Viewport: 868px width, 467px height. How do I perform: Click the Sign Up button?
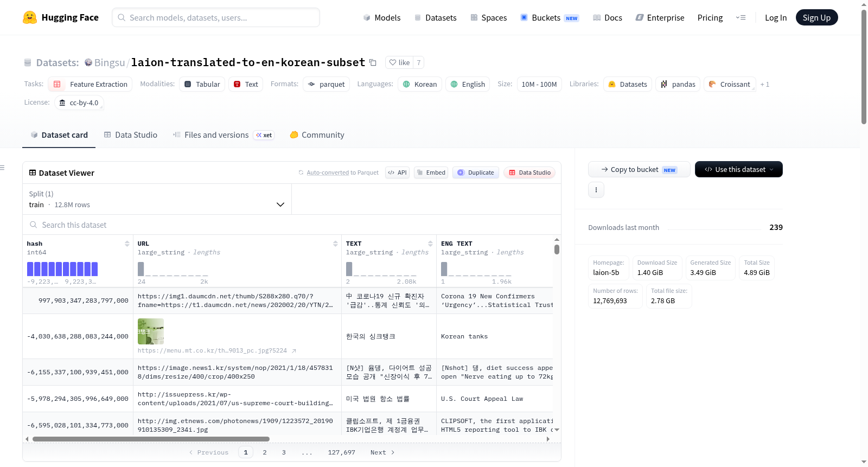point(816,17)
